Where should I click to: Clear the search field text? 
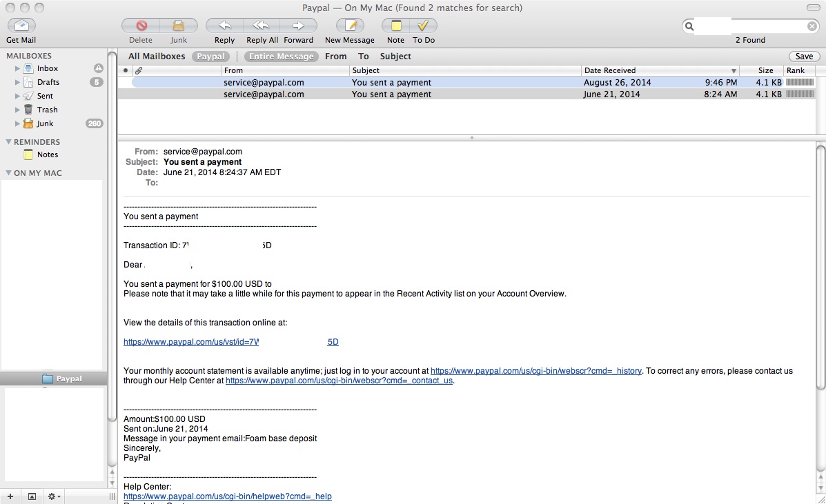pyautogui.click(x=812, y=26)
